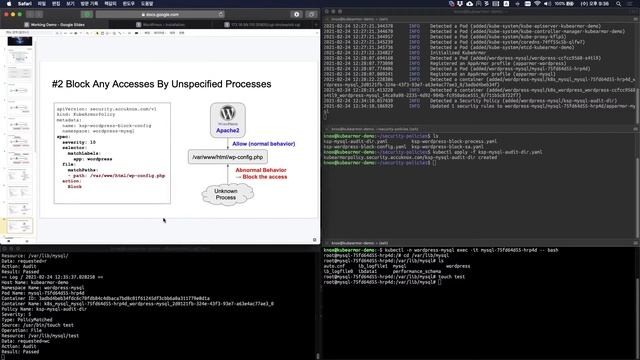Click the volume icon in menu bar

point(547,4)
